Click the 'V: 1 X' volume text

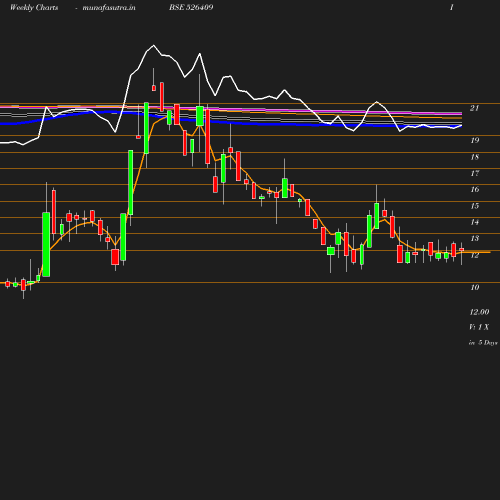[x=479, y=327]
